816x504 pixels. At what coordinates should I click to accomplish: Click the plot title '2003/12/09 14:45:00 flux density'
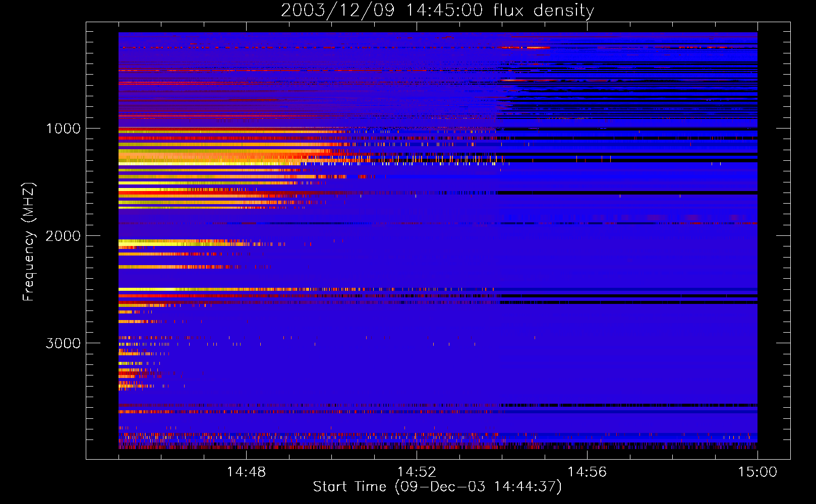(x=437, y=11)
